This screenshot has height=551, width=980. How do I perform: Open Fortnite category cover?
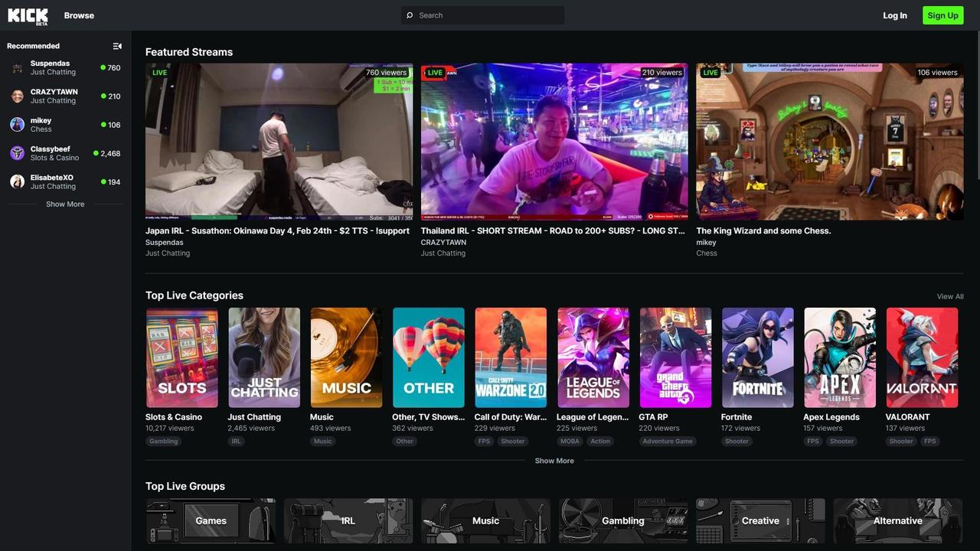click(758, 357)
